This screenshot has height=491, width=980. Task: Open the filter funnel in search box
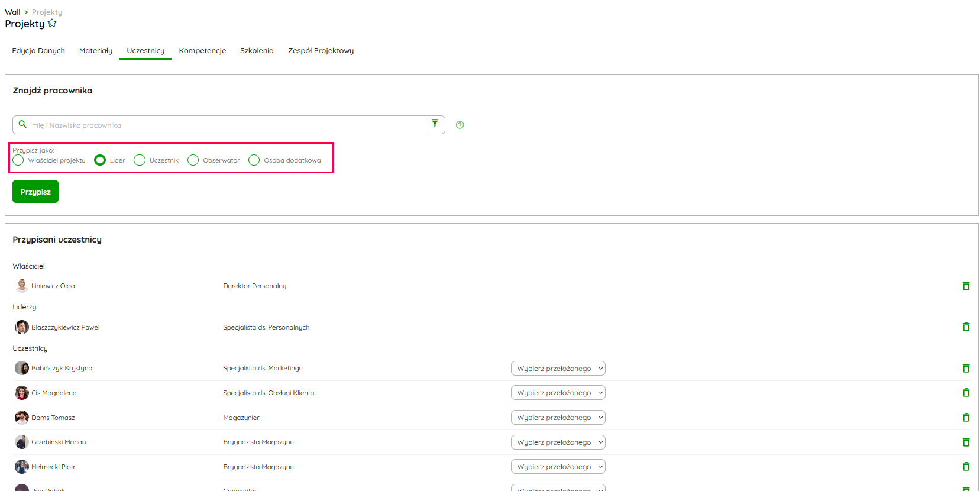point(435,124)
